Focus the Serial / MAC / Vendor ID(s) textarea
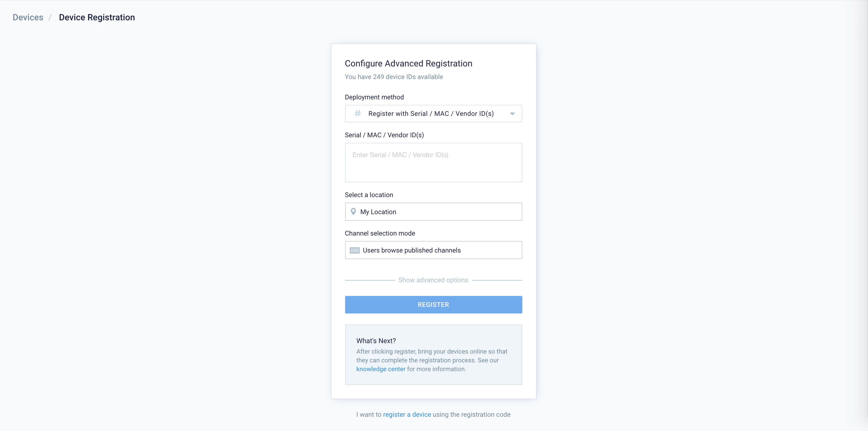The width and height of the screenshot is (868, 431). [433, 163]
